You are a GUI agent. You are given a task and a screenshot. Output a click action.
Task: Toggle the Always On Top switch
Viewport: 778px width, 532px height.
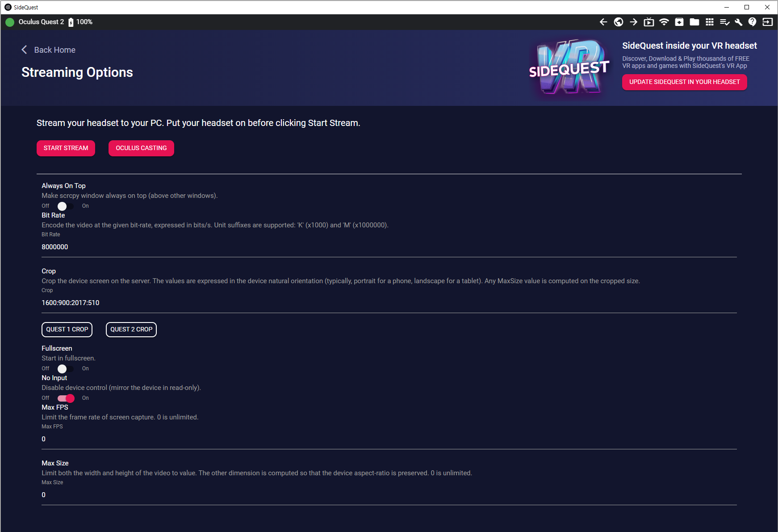[66, 206]
